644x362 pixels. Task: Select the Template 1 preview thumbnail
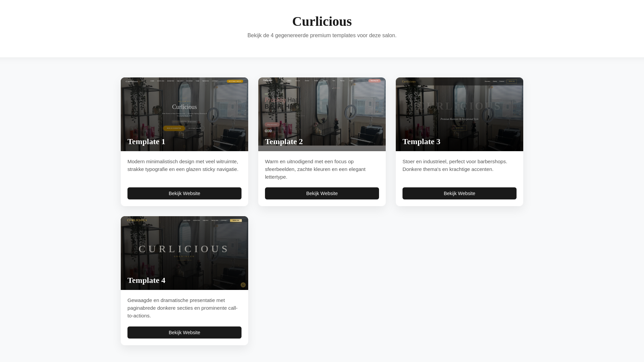click(184, 114)
